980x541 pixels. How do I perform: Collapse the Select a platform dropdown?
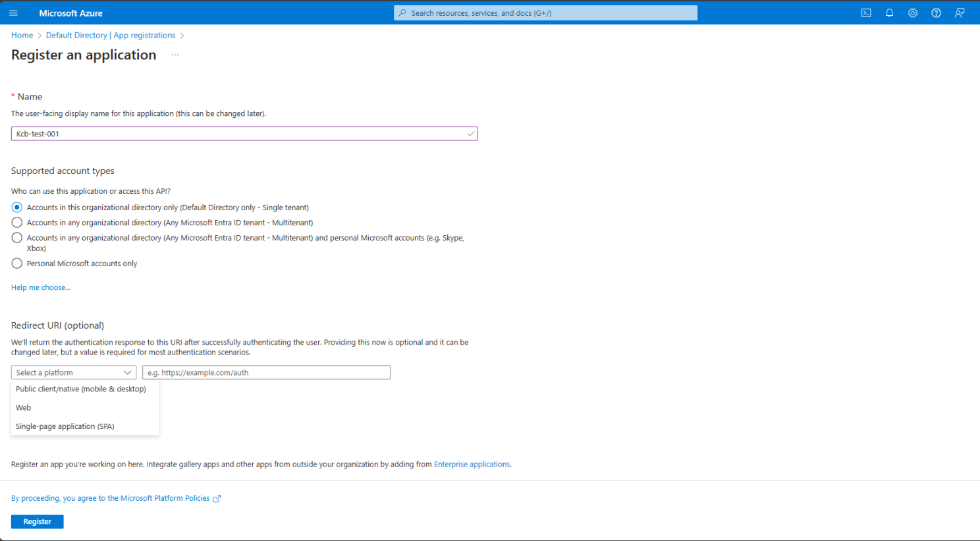(x=74, y=372)
